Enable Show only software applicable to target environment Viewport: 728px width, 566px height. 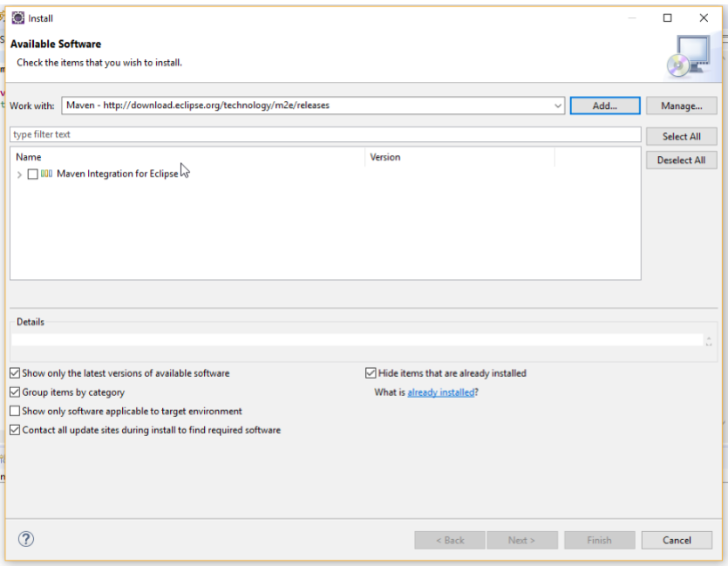(x=15, y=411)
